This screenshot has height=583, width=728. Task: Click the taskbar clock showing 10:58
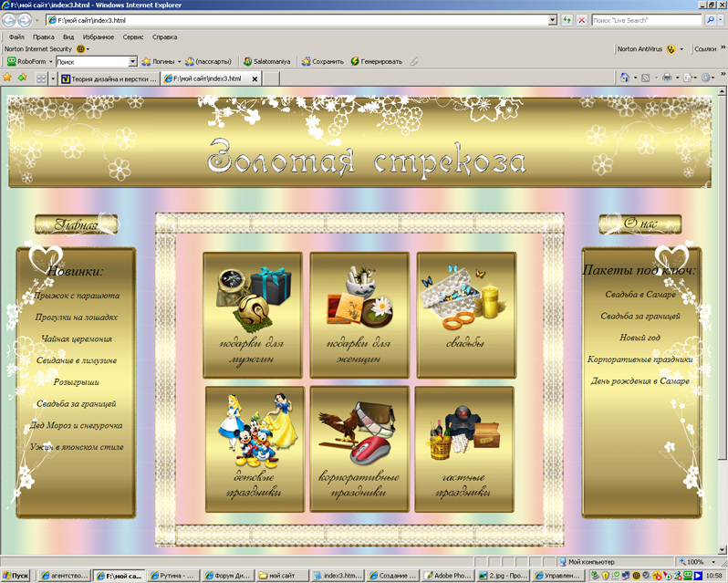point(713,576)
